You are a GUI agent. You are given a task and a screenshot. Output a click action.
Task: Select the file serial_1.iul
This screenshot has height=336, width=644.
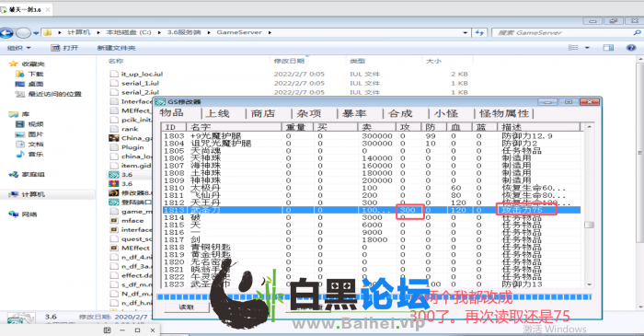pyautogui.click(x=140, y=83)
